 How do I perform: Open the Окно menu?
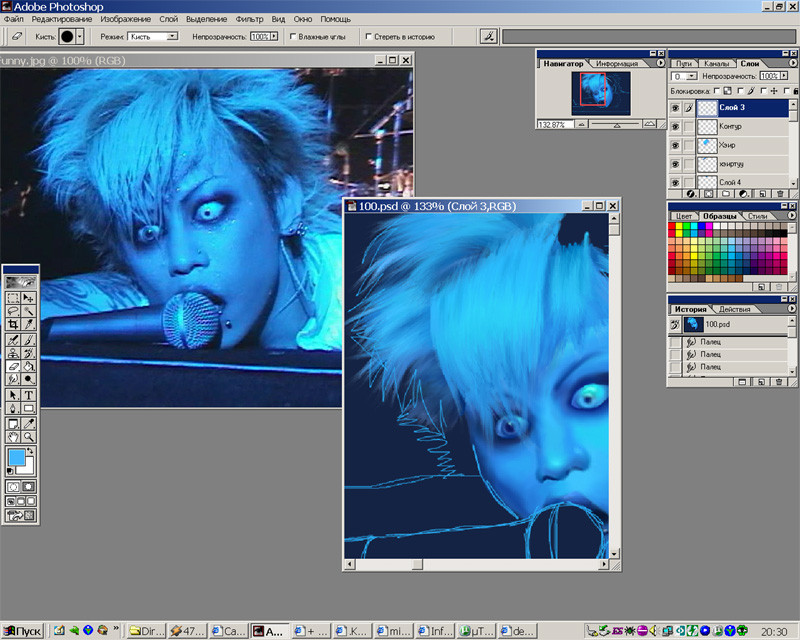(303, 19)
